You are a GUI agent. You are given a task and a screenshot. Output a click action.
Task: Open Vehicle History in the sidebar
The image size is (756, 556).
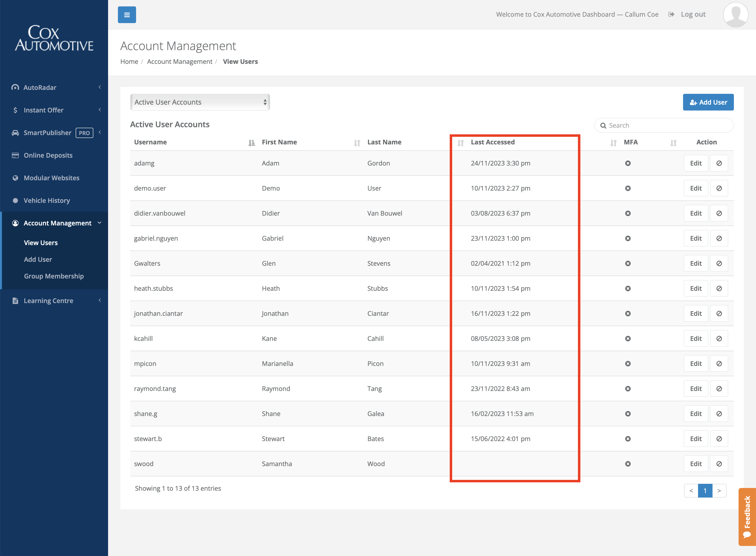tap(54, 201)
